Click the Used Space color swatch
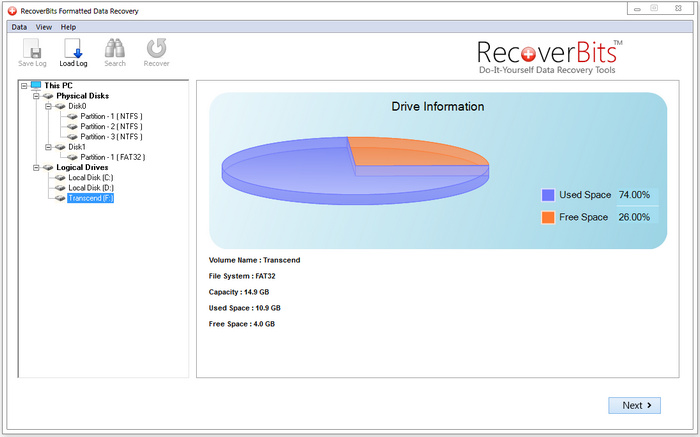The width and height of the screenshot is (700, 437). click(547, 195)
